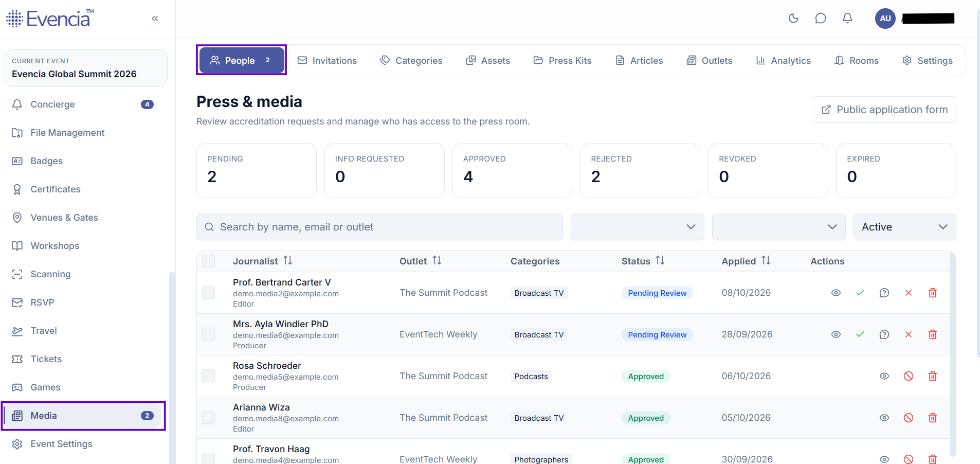Open the empty dropdown beside Active filter
Image resolution: width=980 pixels, height=464 pixels.
778,227
